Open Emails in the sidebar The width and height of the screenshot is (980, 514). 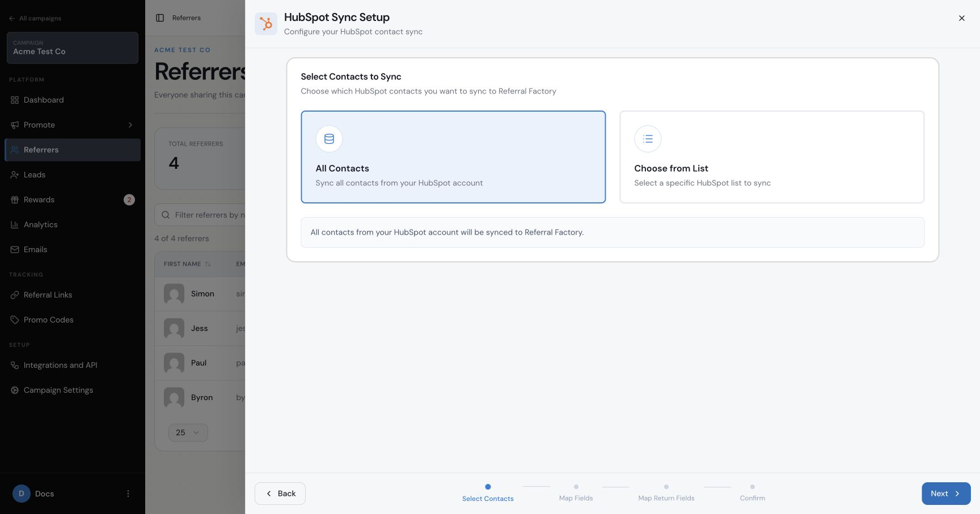click(73, 249)
